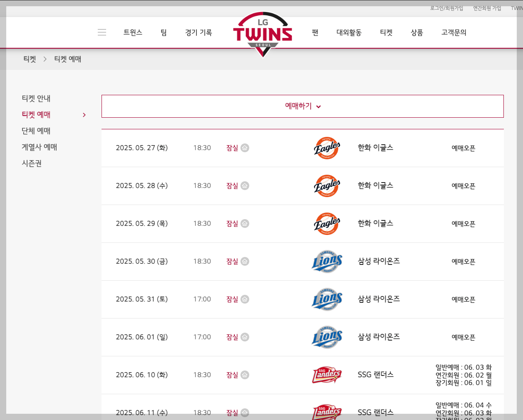Screen dimensions: 523x420
Task: Open the 트윈스 menu
Action: click(x=133, y=32)
